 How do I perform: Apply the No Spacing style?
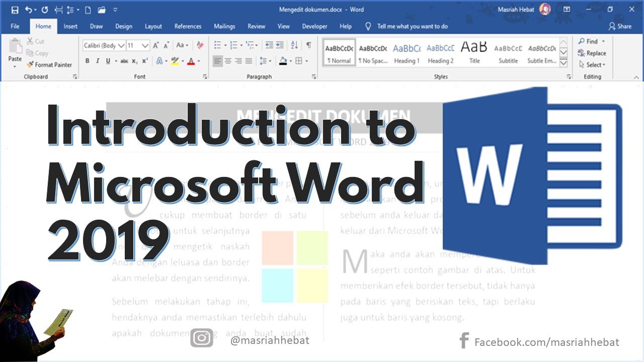coord(373,53)
